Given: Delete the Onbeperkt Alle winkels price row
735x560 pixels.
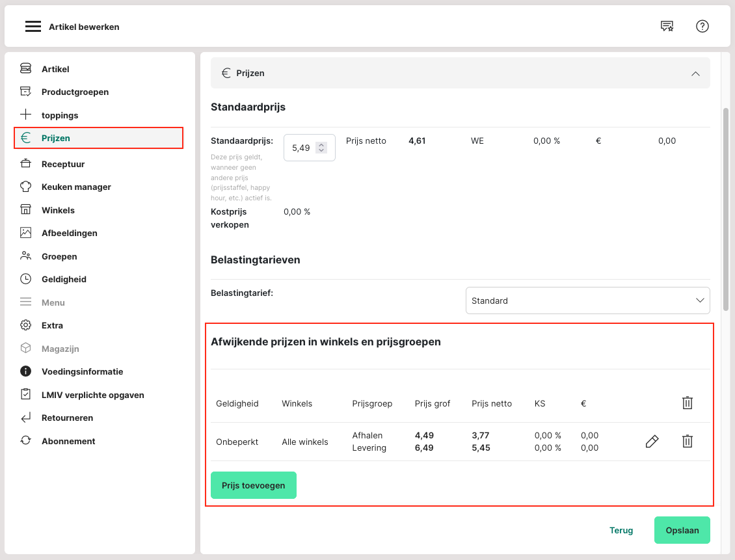Looking at the screenshot, I should click(687, 442).
